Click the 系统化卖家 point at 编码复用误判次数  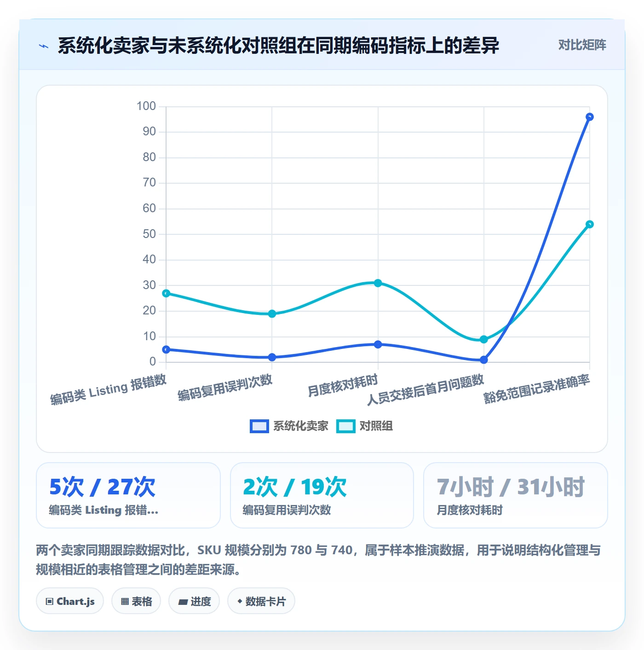pyautogui.click(x=272, y=357)
